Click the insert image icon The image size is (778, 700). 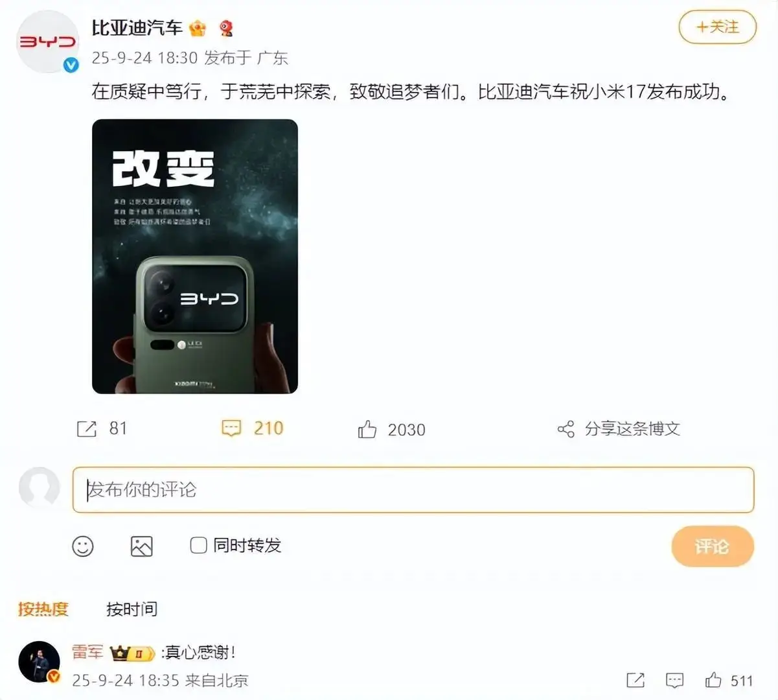coord(142,546)
